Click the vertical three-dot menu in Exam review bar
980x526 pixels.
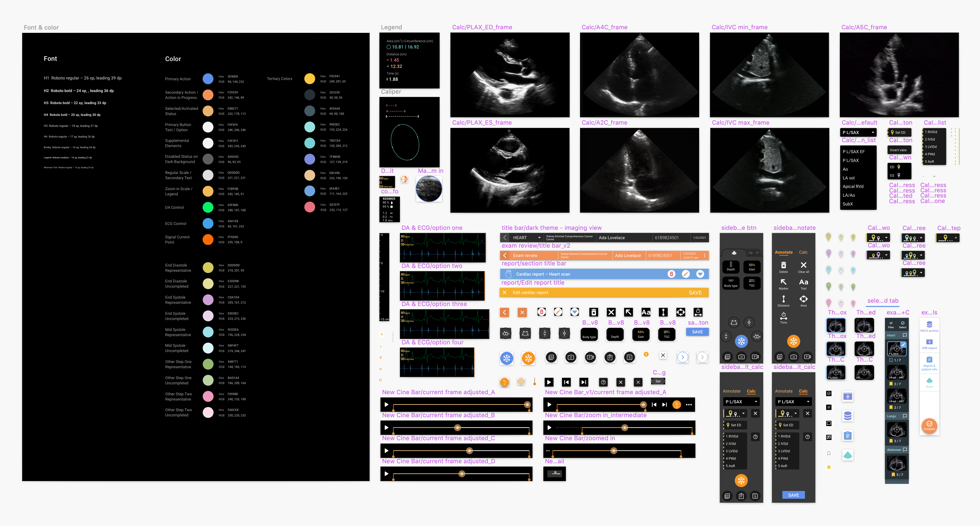pyautogui.click(x=705, y=255)
